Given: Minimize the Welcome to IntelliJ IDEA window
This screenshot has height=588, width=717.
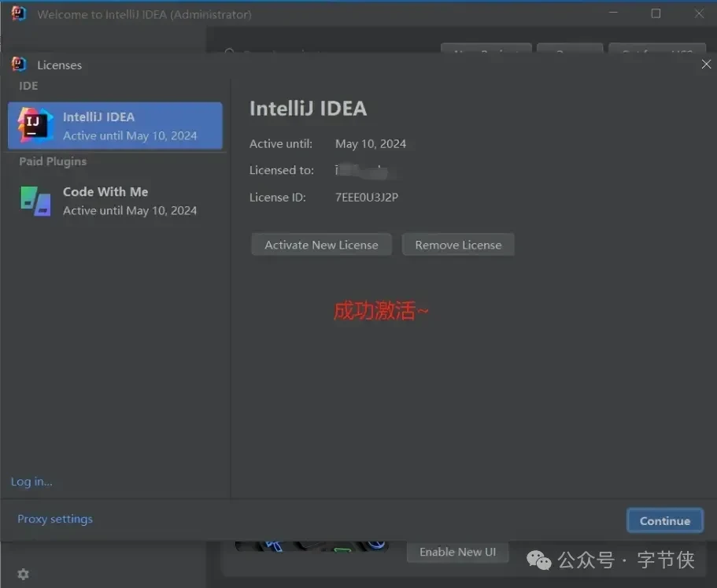Looking at the screenshot, I should 613,13.
